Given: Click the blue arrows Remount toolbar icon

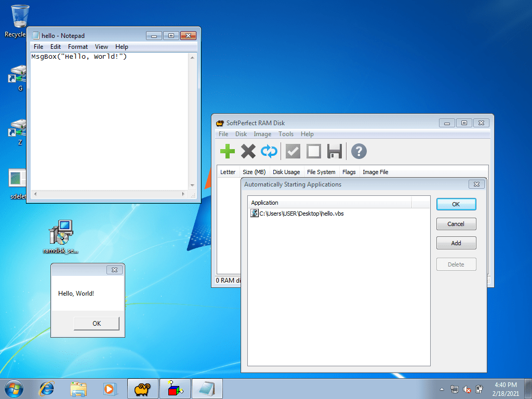Looking at the screenshot, I should point(269,151).
